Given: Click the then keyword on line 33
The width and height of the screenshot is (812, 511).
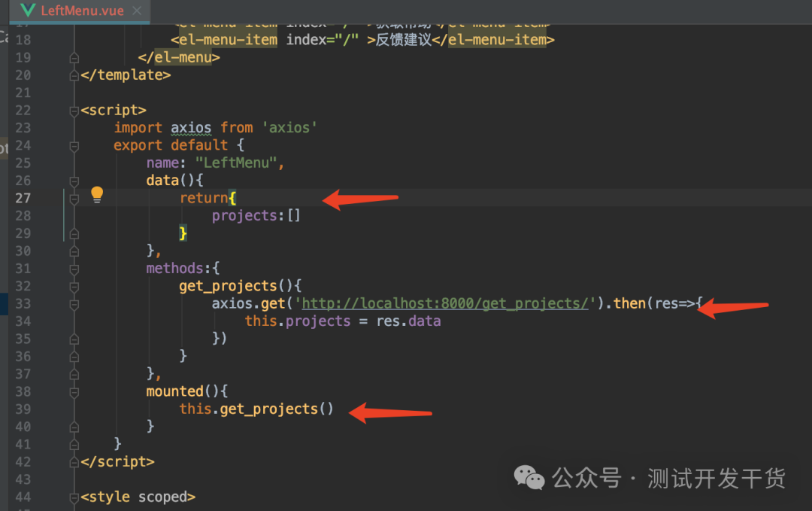Looking at the screenshot, I should (x=629, y=304).
